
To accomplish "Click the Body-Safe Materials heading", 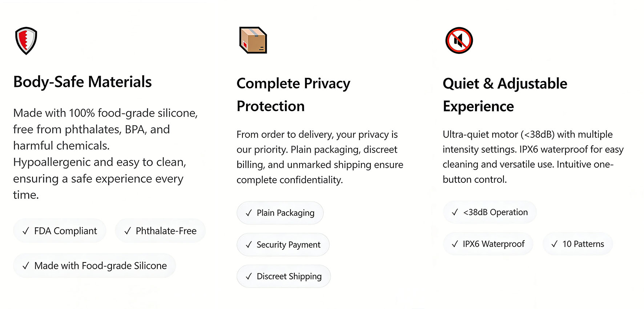I will coord(82,82).
